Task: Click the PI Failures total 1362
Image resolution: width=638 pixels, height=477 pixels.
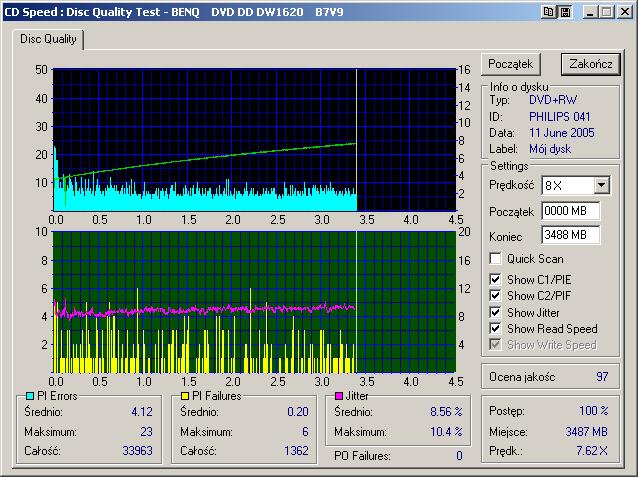Action: pyautogui.click(x=296, y=451)
